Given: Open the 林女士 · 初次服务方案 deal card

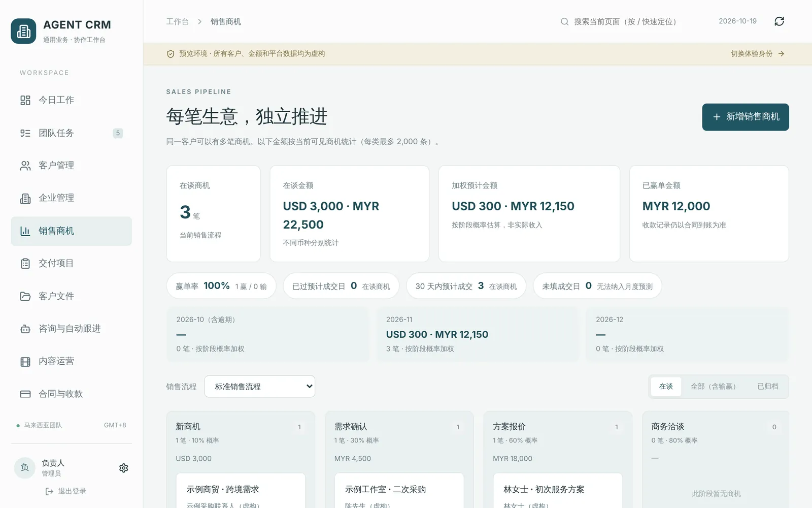Looking at the screenshot, I should (558, 491).
